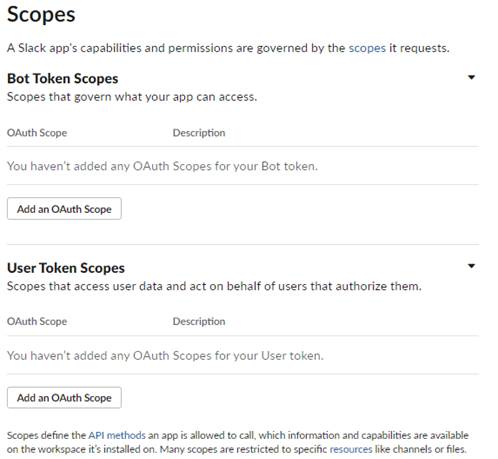498x459 pixels.
Task: Click 'Scopes that govern what your app can access' text
Action: coord(132,97)
